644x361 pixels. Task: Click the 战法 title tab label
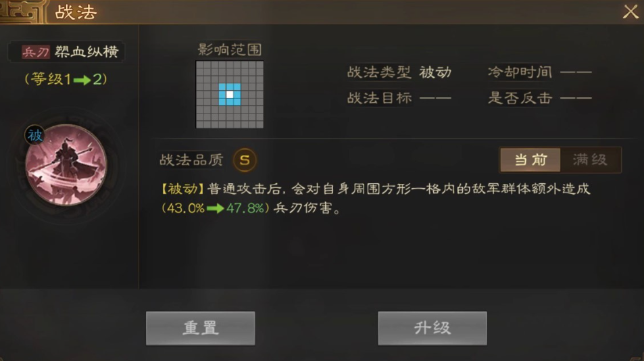pyautogui.click(x=76, y=12)
